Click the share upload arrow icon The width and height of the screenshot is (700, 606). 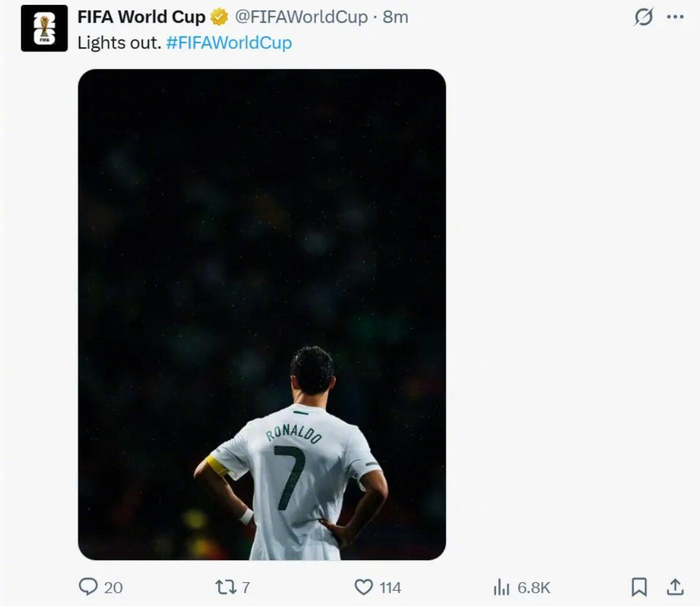point(675,587)
